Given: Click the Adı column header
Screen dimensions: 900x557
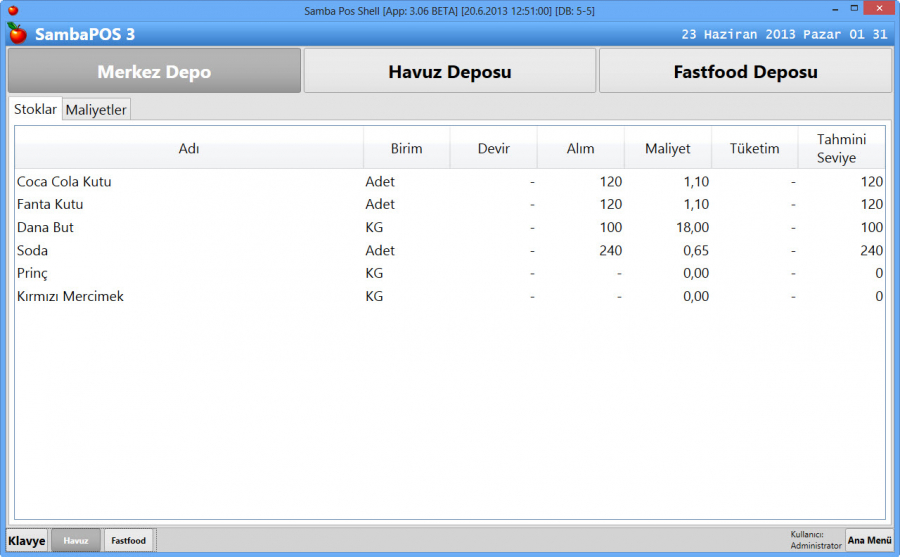Looking at the screenshot, I should coord(189,149).
